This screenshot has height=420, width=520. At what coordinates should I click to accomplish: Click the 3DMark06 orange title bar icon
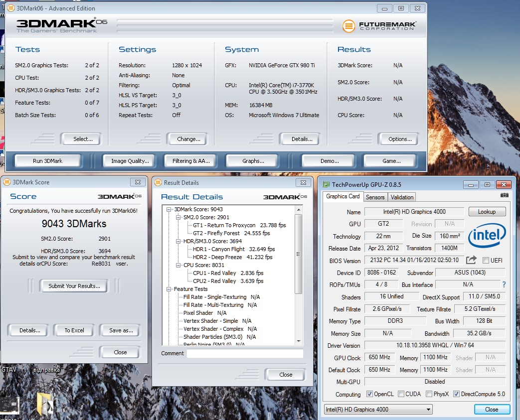pos(10,8)
